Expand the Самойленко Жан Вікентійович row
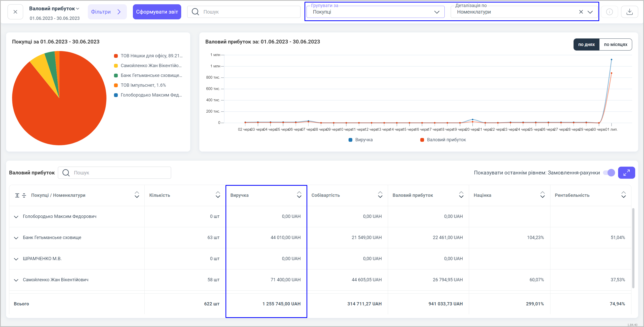 pyautogui.click(x=16, y=280)
